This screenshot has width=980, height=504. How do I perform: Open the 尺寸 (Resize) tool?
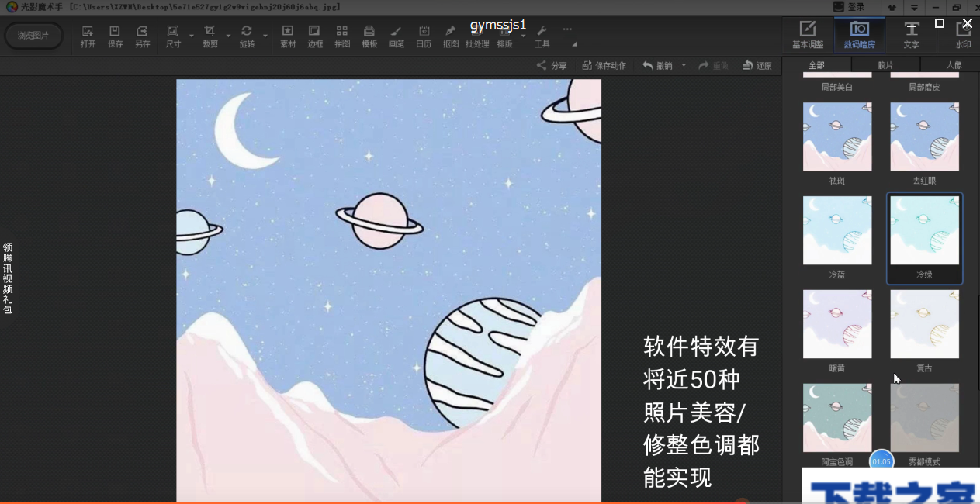point(171,36)
